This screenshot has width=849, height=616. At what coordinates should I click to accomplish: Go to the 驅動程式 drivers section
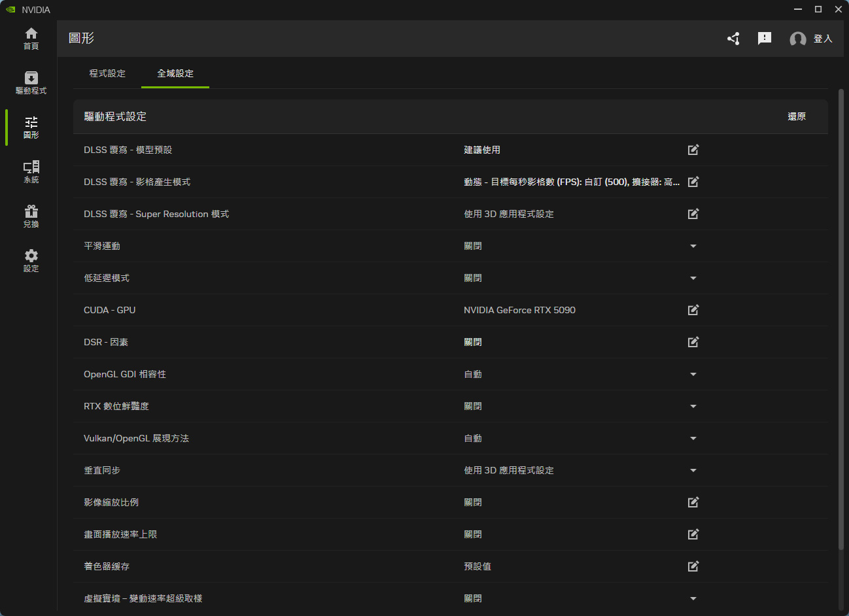[31, 82]
